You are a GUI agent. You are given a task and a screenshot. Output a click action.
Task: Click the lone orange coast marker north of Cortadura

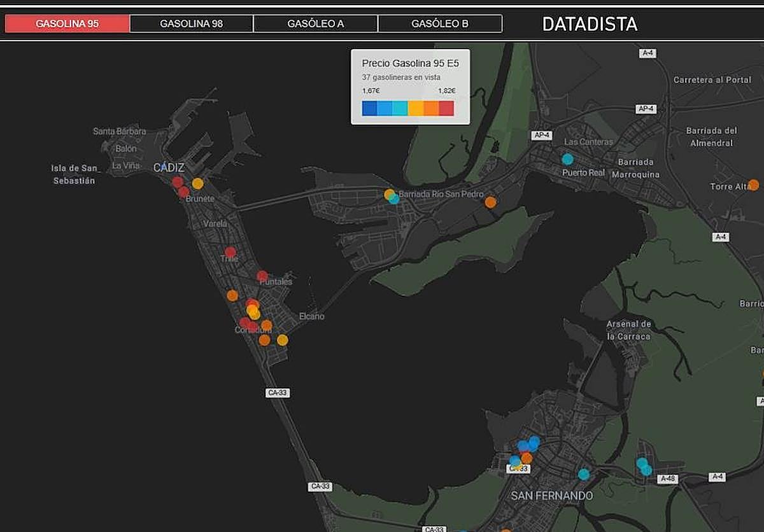pyautogui.click(x=232, y=295)
